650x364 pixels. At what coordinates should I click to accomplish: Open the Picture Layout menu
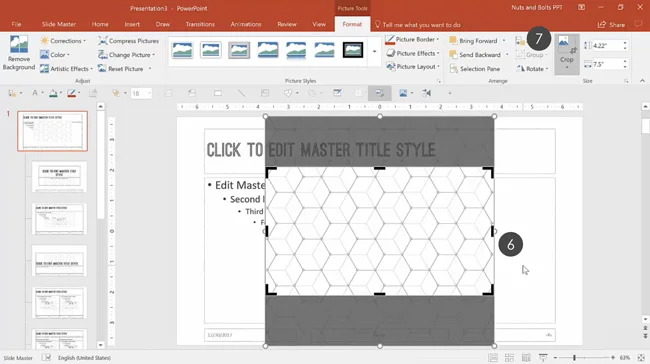tap(413, 67)
